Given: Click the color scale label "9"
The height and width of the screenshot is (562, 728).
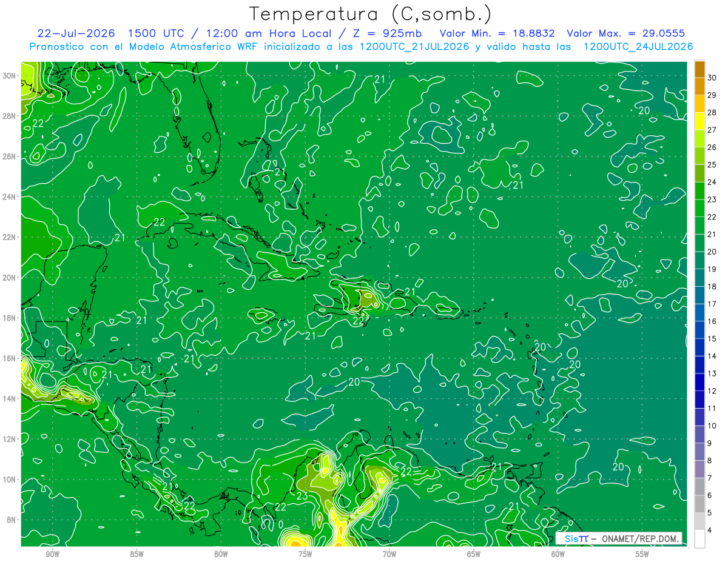Looking at the screenshot, I should click(709, 443).
